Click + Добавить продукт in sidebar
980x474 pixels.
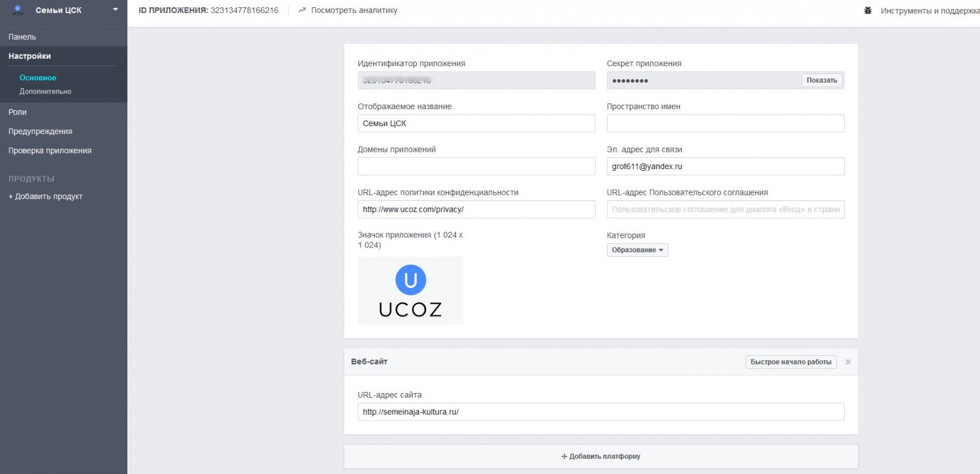click(45, 197)
